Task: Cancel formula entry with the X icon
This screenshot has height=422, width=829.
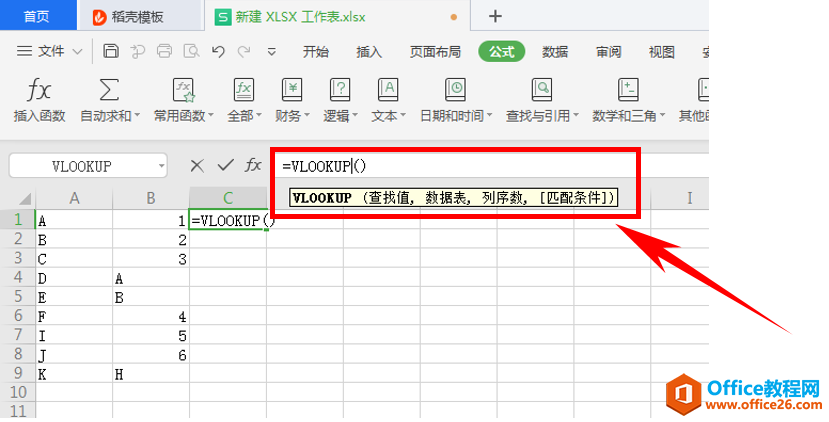Action: tap(197, 166)
